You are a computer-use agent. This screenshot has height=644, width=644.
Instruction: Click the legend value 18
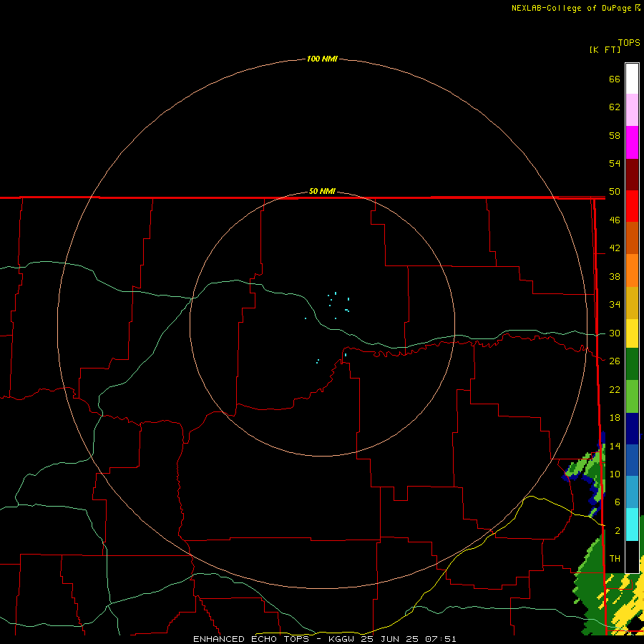[x=615, y=418]
